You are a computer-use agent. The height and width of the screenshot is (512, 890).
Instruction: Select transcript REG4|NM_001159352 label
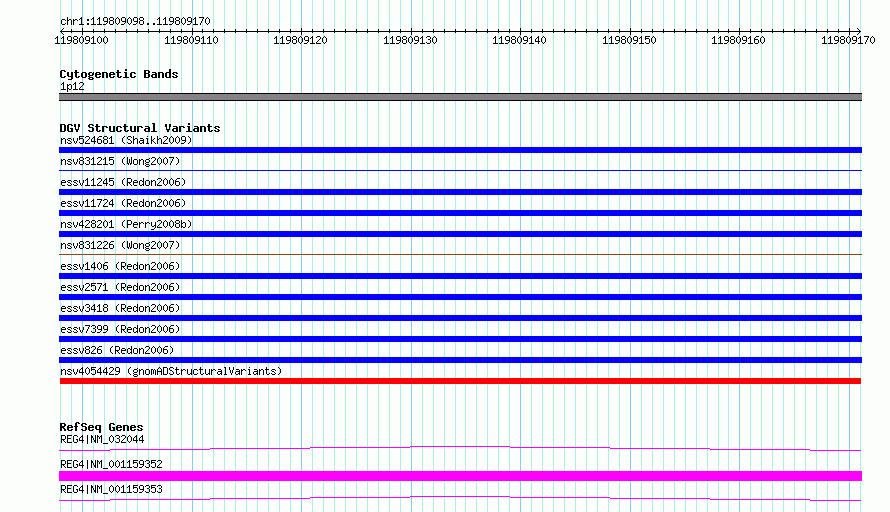point(111,464)
